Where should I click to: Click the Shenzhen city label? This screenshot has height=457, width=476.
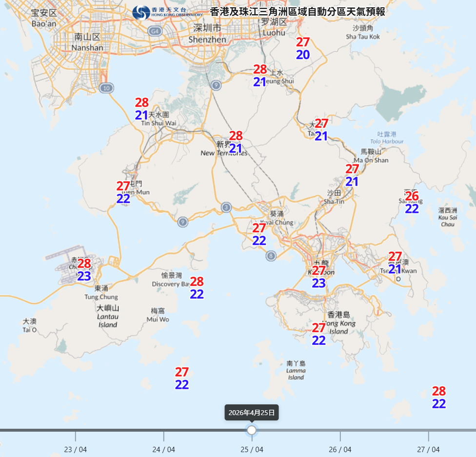(x=207, y=34)
